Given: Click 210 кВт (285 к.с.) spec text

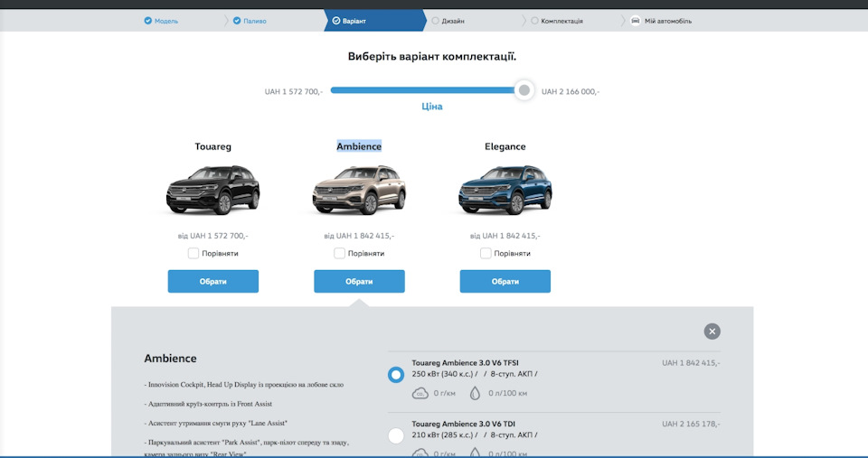Looking at the screenshot, I should coord(442,435).
